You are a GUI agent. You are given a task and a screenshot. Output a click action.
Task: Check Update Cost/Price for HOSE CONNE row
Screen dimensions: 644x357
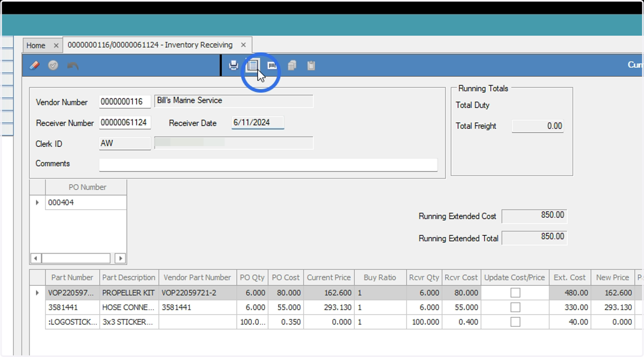coord(515,307)
